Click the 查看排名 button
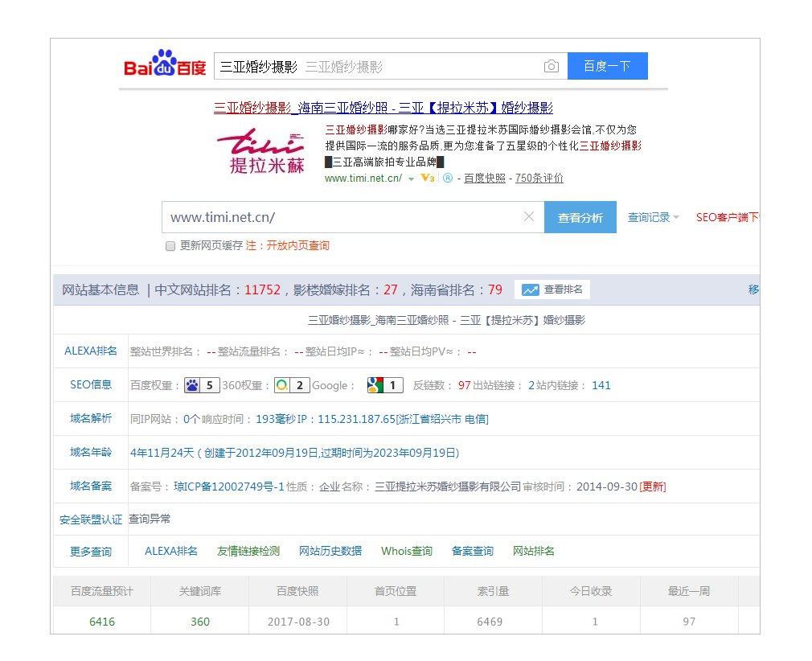Screen dimensions: 812x661 click(x=552, y=289)
